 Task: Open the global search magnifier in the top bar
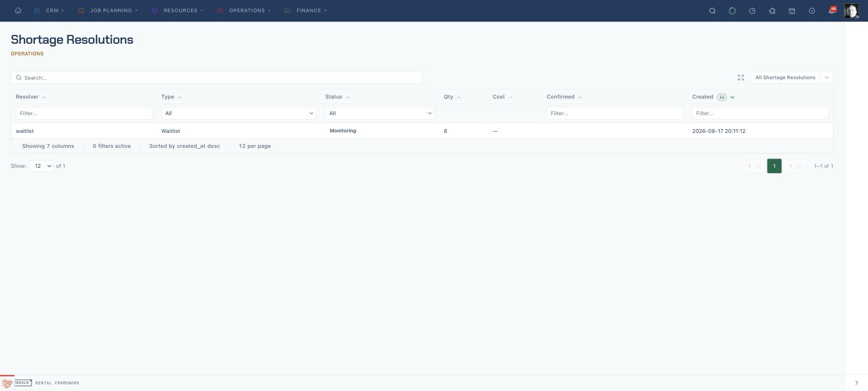click(712, 11)
